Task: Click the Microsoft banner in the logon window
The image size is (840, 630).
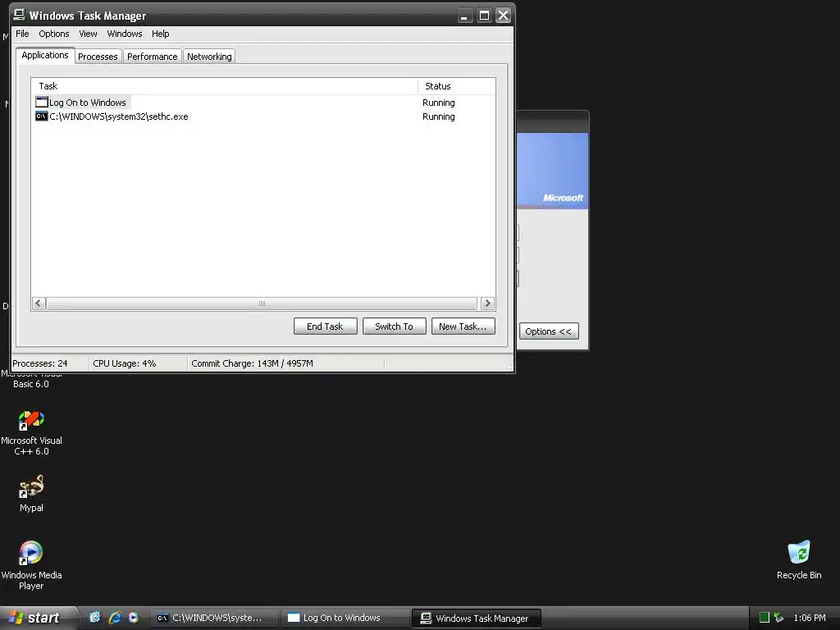Action: pos(552,171)
